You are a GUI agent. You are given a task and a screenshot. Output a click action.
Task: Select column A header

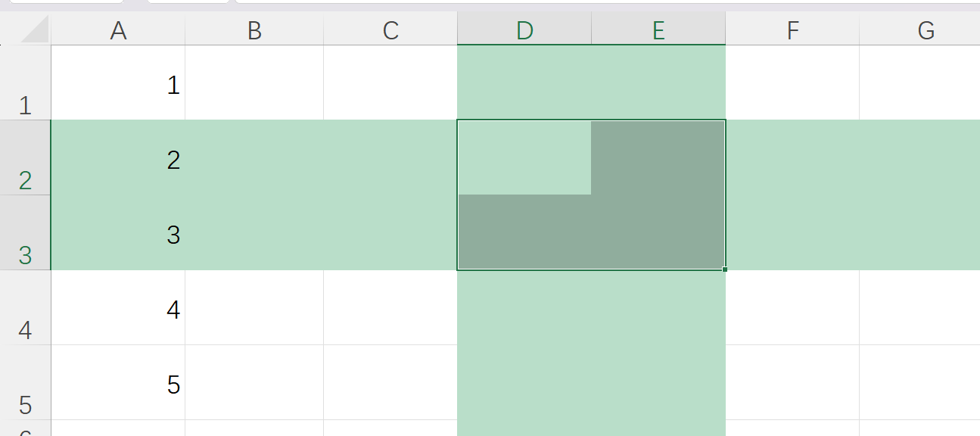[118, 30]
